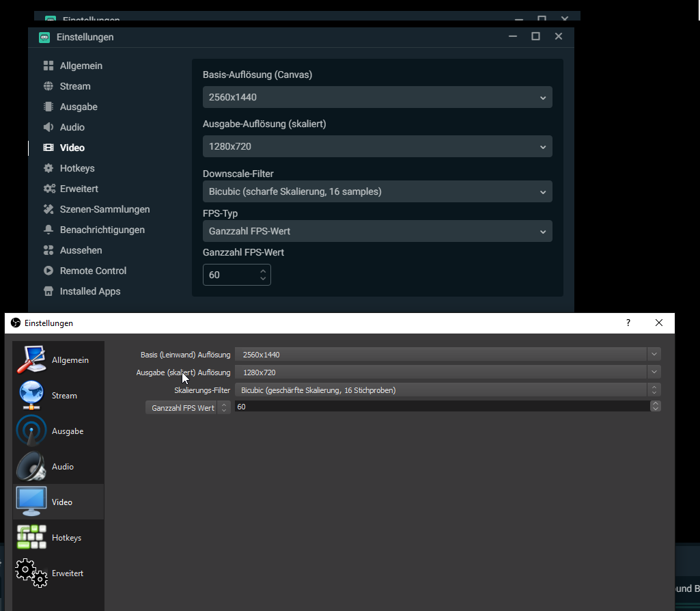
Task: Click the OBS Stream globe icon
Action: click(31, 396)
